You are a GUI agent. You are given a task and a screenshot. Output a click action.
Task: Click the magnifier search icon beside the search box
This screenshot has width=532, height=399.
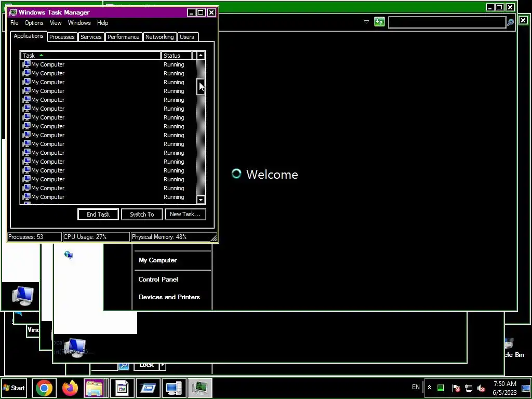tap(510, 22)
